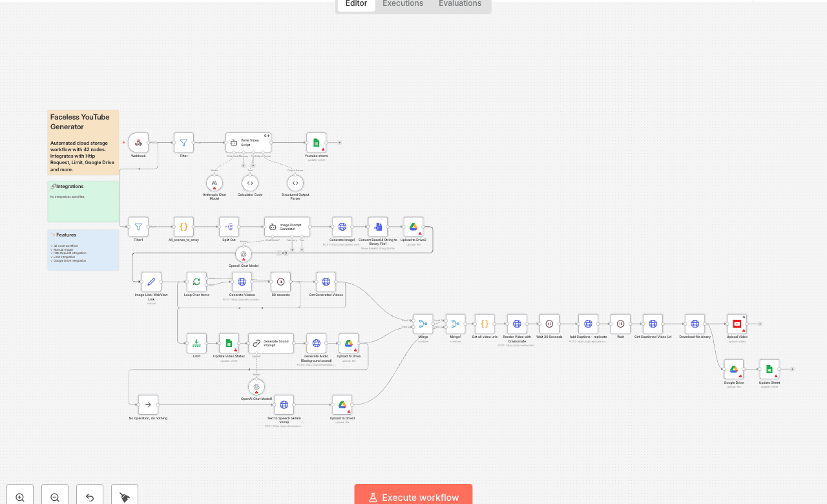Viewport: 827px width, 504px height.
Task: Switch to the Executions tab
Action: 403,4
